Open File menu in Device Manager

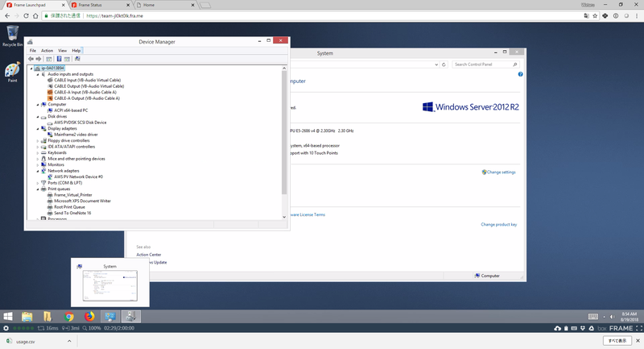point(33,51)
